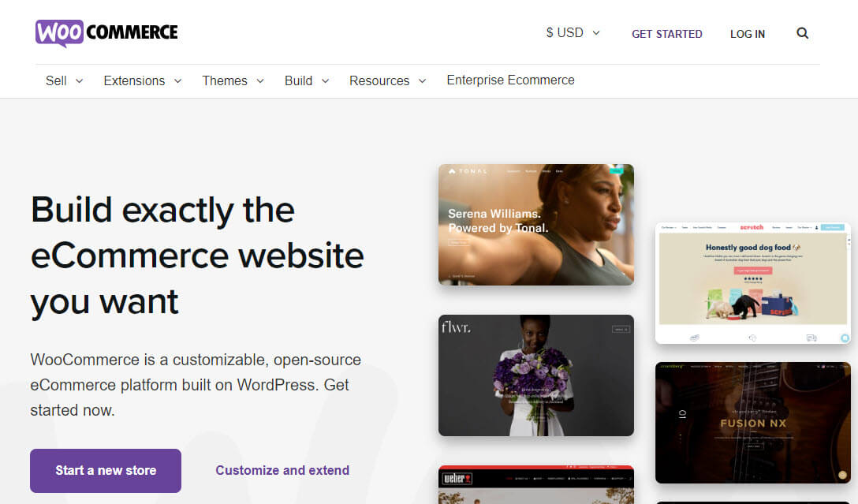Open the Extensions menu

(x=134, y=81)
